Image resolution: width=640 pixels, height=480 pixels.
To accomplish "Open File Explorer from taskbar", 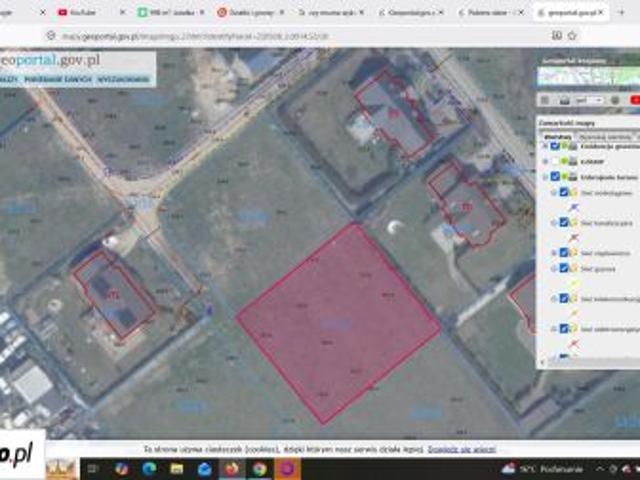I will pyautogui.click(x=177, y=469).
